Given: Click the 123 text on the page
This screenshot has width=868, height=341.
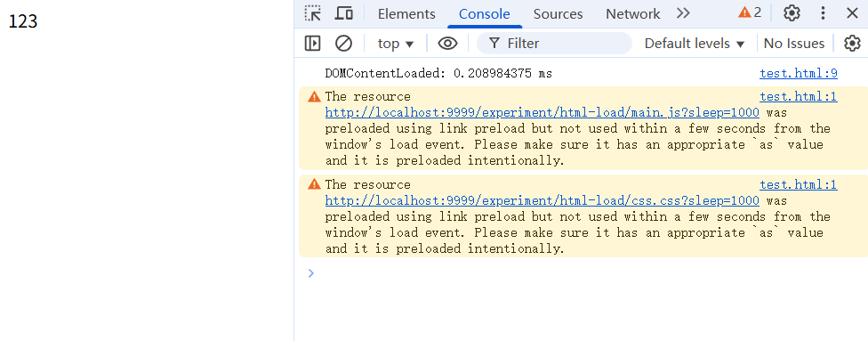Looking at the screenshot, I should tap(23, 21).
